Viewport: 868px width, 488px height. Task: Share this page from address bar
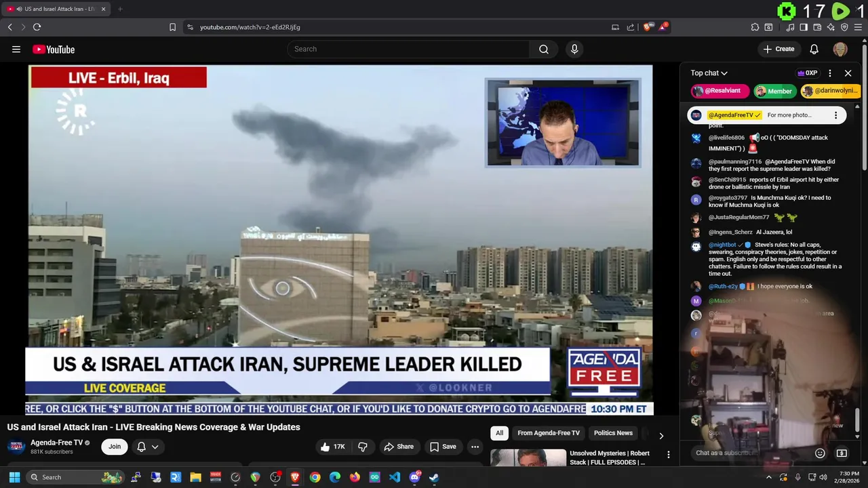[x=631, y=27]
